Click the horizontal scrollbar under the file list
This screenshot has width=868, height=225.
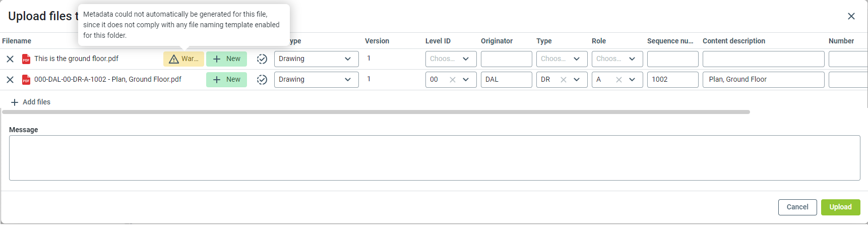click(376, 112)
